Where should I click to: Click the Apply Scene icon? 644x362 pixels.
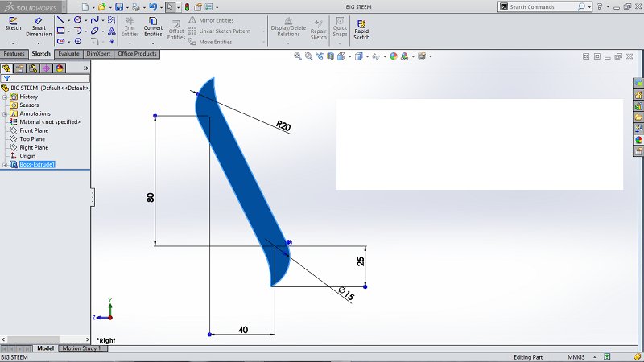tap(405, 56)
